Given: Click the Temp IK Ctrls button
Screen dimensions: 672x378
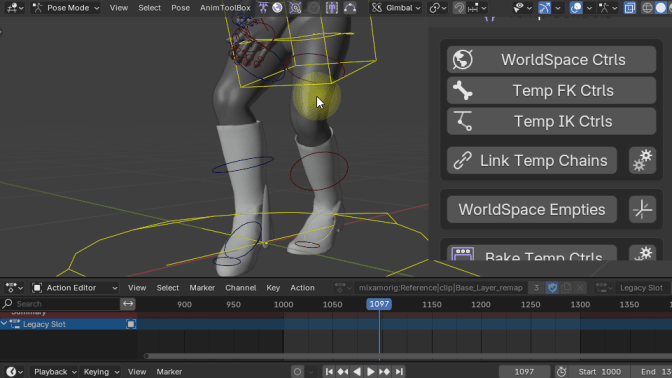Looking at the screenshot, I should click(x=551, y=121).
